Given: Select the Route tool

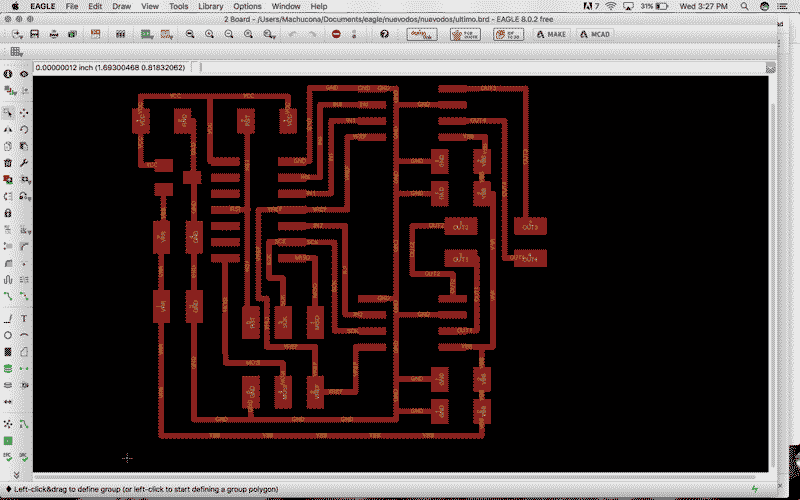Looking at the screenshot, I should tap(8, 296).
